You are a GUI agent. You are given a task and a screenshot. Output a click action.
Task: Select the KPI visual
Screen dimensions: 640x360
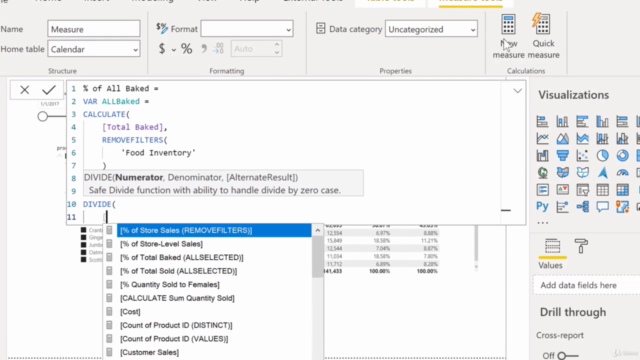pos(562,190)
